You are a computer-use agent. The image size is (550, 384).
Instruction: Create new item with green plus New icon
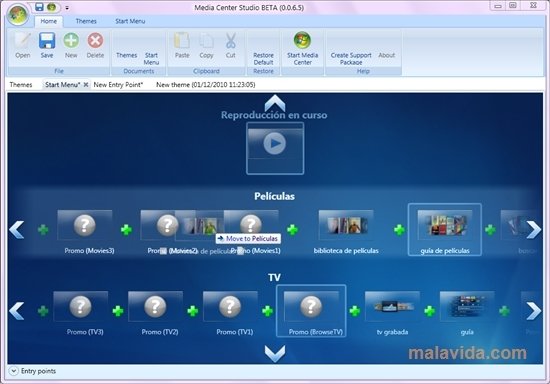pos(71,41)
